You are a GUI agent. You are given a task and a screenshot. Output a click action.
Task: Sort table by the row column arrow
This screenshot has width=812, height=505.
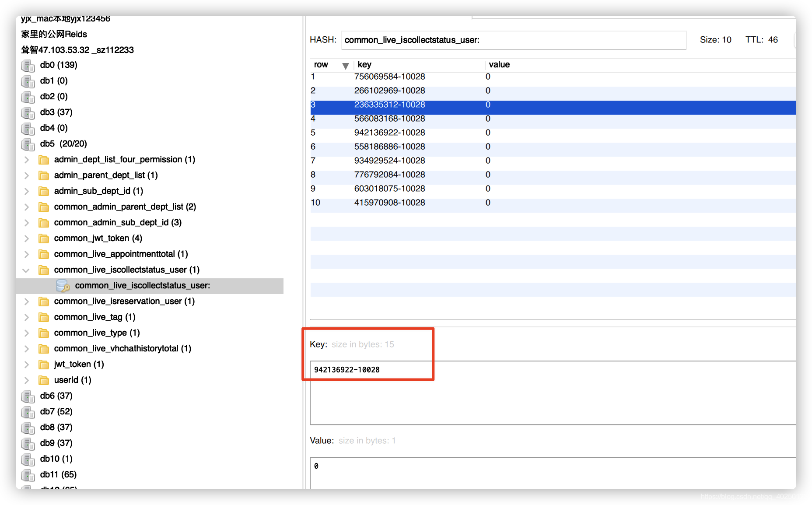tap(346, 66)
